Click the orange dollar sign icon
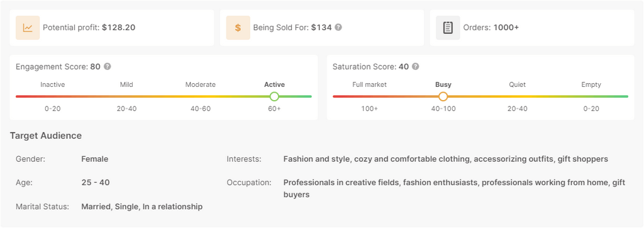Viewport: 644px width, 228px height. point(238,28)
